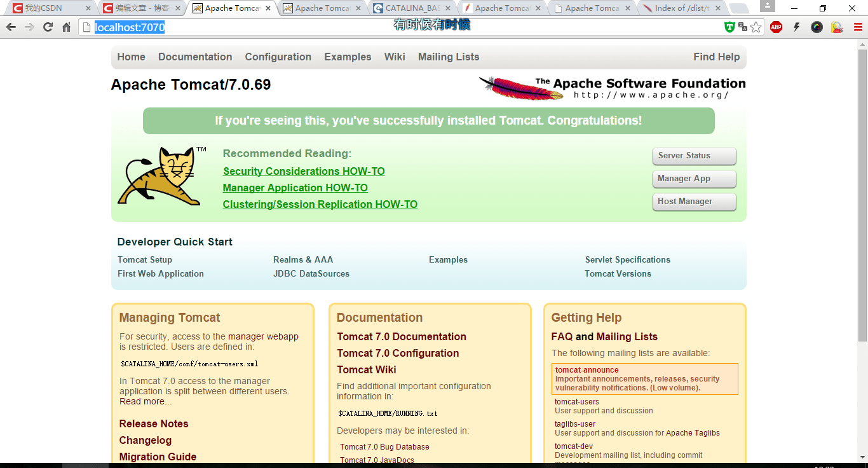Image resolution: width=868 pixels, height=468 pixels.
Task: Open Tomcat 7.0 Configuration link
Action: (x=398, y=353)
